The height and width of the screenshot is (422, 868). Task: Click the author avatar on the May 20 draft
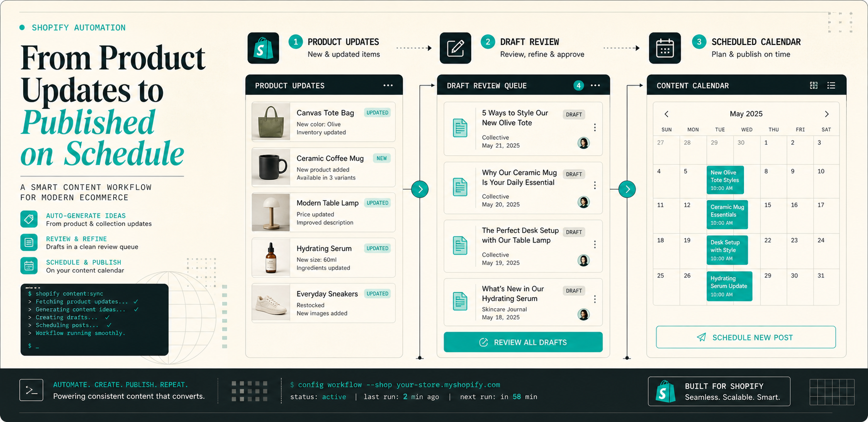(x=584, y=202)
